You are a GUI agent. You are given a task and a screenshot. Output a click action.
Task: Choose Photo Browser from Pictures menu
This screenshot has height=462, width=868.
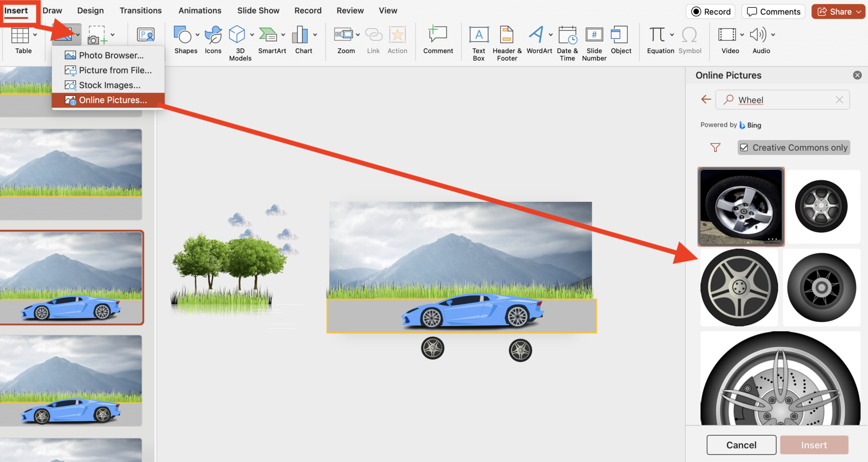pos(108,55)
